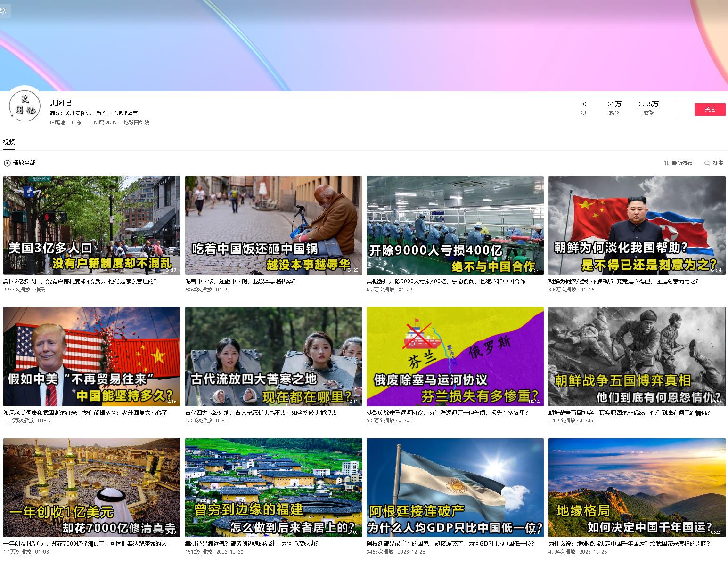The height and width of the screenshot is (564, 728).
Task: Click the play-all circle icon
Action: 7,163
